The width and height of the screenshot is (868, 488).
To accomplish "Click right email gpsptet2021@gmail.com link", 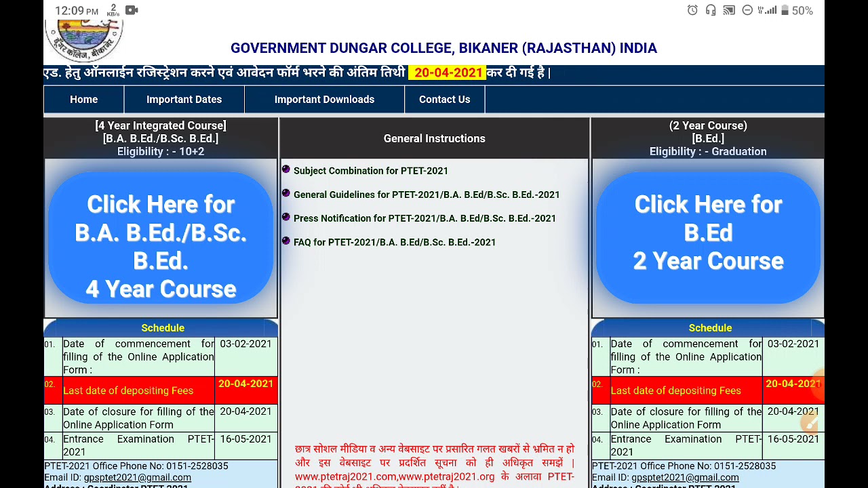I will point(685,477).
